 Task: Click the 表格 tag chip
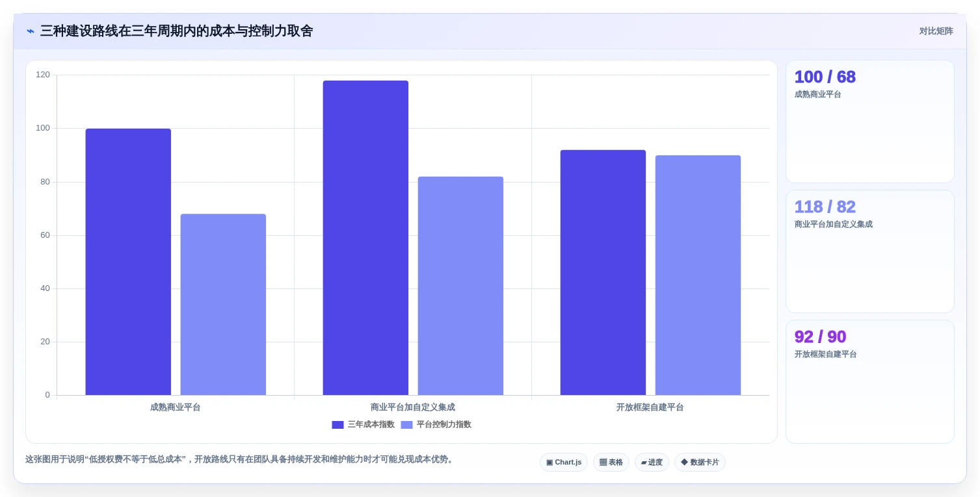611,463
